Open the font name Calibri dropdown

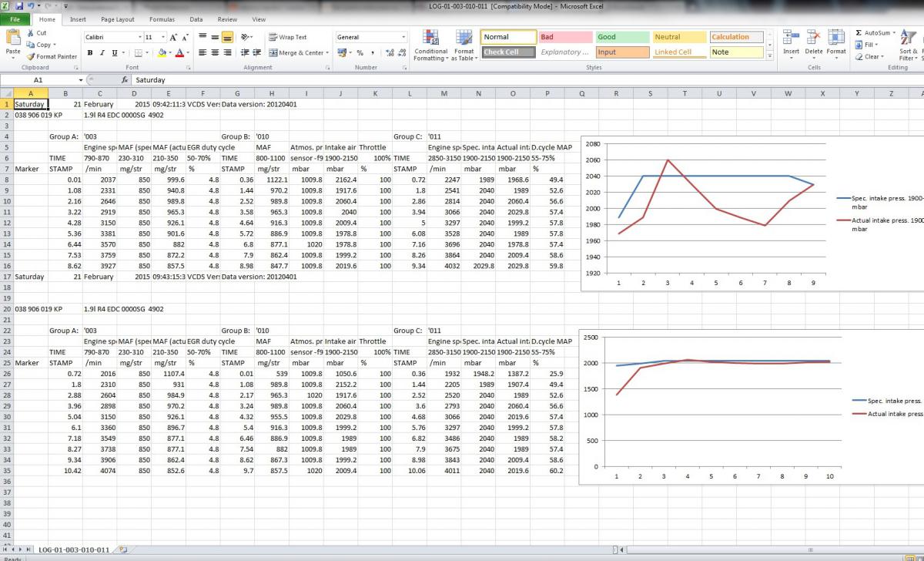pyautogui.click(x=140, y=37)
